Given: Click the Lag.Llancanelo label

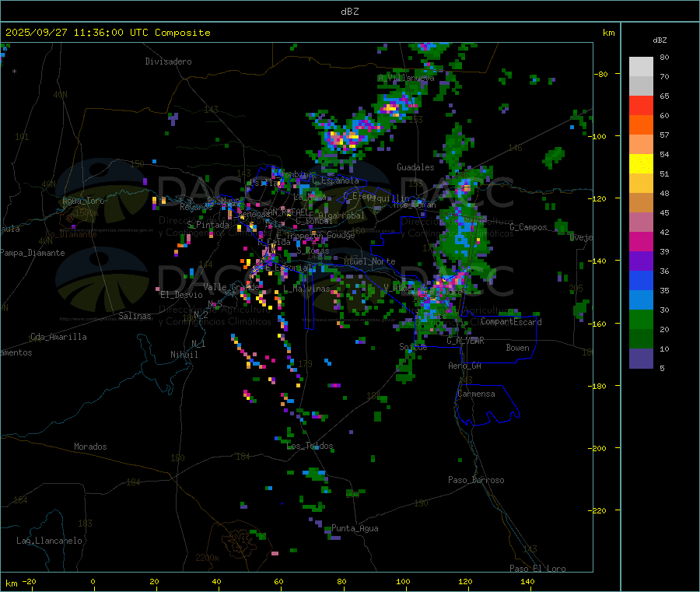Looking at the screenshot, I should pyautogui.click(x=49, y=541).
